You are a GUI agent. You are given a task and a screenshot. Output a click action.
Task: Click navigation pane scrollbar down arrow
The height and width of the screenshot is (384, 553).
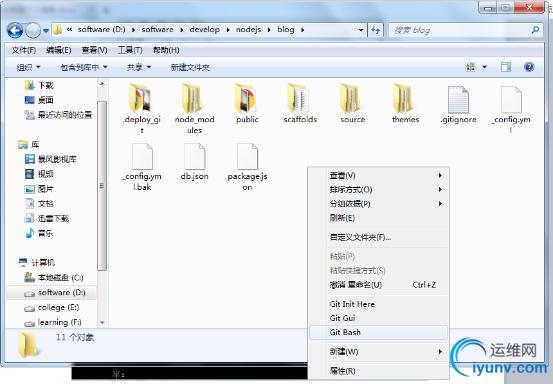pos(102,322)
